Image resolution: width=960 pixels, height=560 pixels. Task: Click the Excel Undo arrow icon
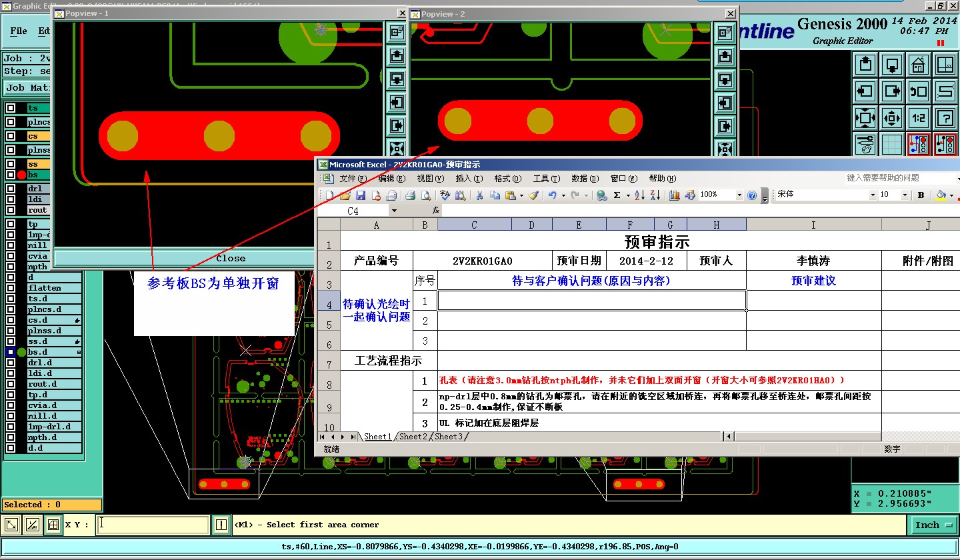coord(552,195)
